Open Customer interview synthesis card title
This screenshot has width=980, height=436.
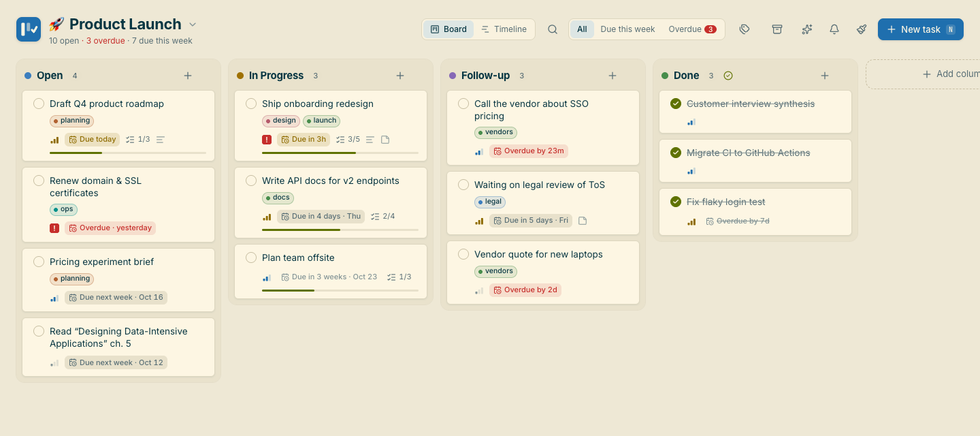point(751,104)
